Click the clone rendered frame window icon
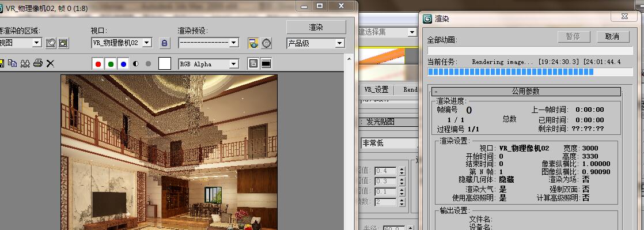This screenshot has height=230, width=644. (x=25, y=63)
